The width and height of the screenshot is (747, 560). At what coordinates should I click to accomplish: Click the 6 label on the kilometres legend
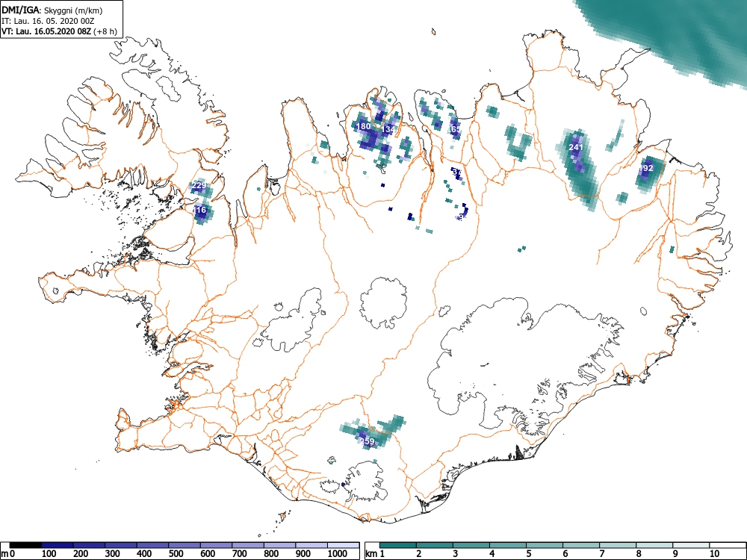tap(565, 554)
